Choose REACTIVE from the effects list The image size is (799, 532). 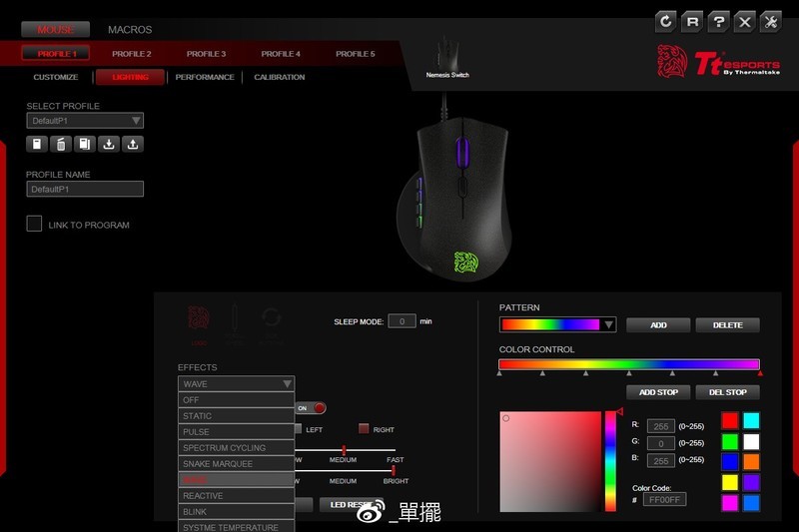(x=237, y=495)
